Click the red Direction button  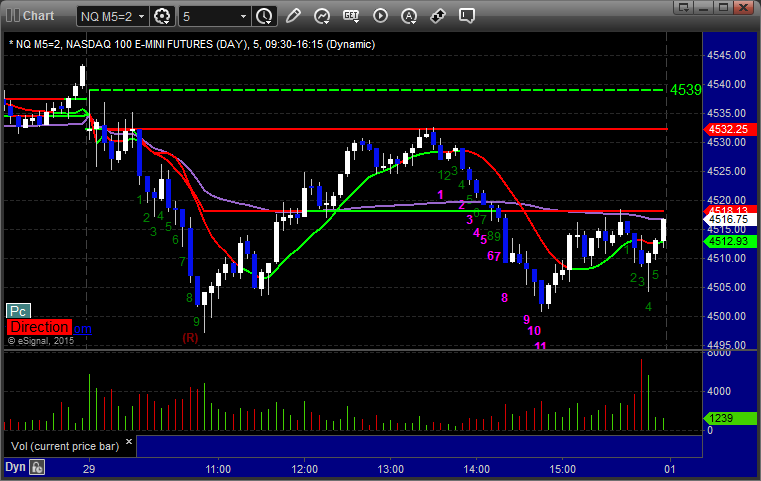pos(39,327)
